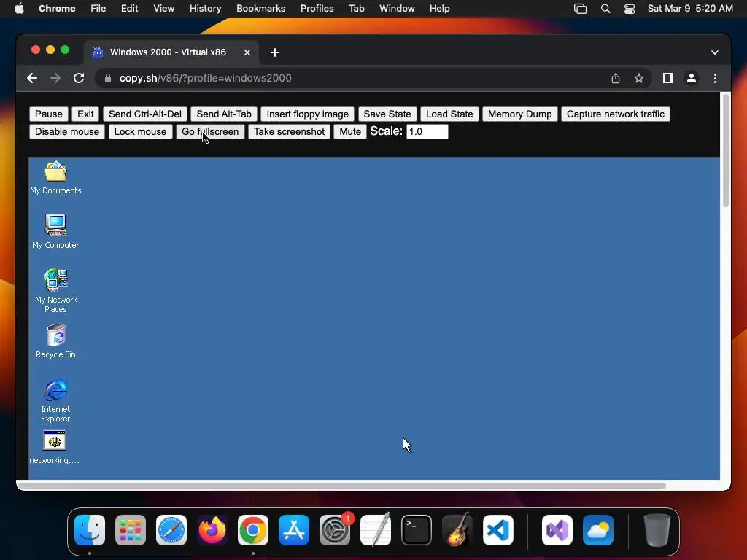Open the Trash in the Dock
This screenshot has width=747, height=560.
click(x=657, y=529)
